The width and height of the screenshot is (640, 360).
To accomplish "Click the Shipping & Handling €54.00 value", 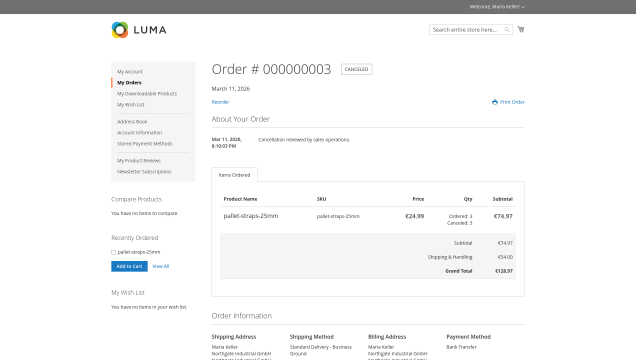I will (505, 257).
